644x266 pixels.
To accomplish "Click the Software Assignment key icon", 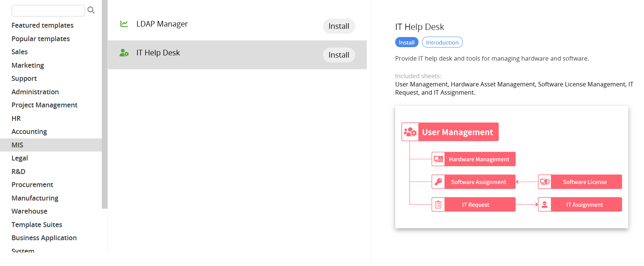I will (x=438, y=182).
